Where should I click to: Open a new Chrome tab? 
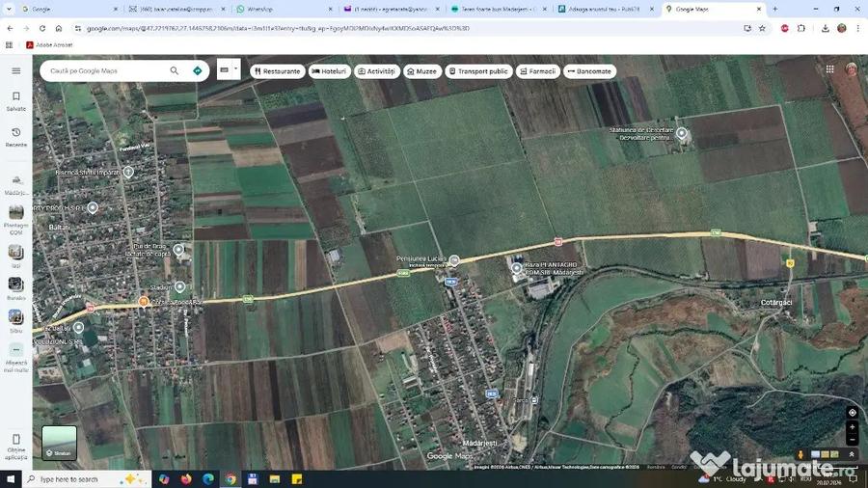(x=775, y=9)
